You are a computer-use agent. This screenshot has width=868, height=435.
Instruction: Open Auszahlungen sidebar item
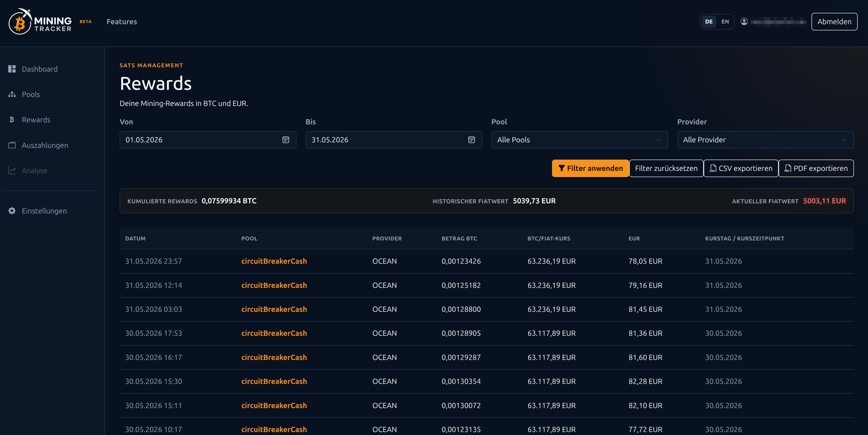[45, 145]
